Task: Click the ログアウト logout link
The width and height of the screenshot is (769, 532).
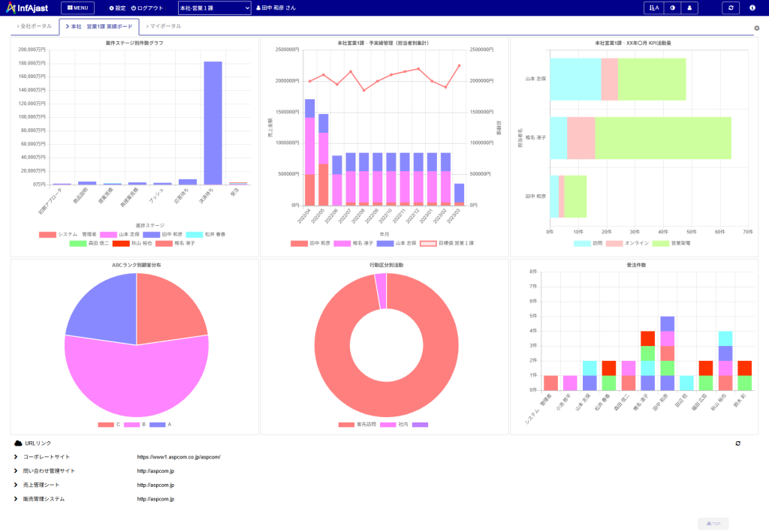Action: pyautogui.click(x=147, y=8)
